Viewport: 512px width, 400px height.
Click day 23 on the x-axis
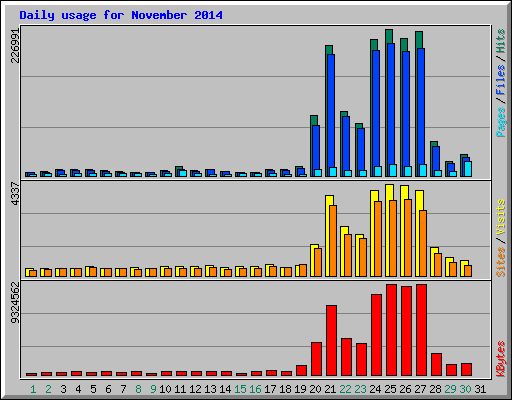click(360, 389)
